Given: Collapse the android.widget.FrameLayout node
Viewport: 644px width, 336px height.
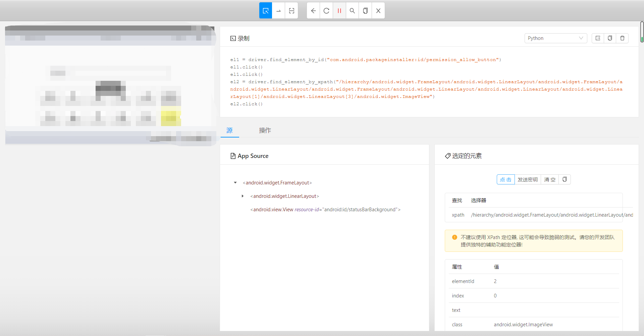Looking at the screenshot, I should tap(235, 183).
